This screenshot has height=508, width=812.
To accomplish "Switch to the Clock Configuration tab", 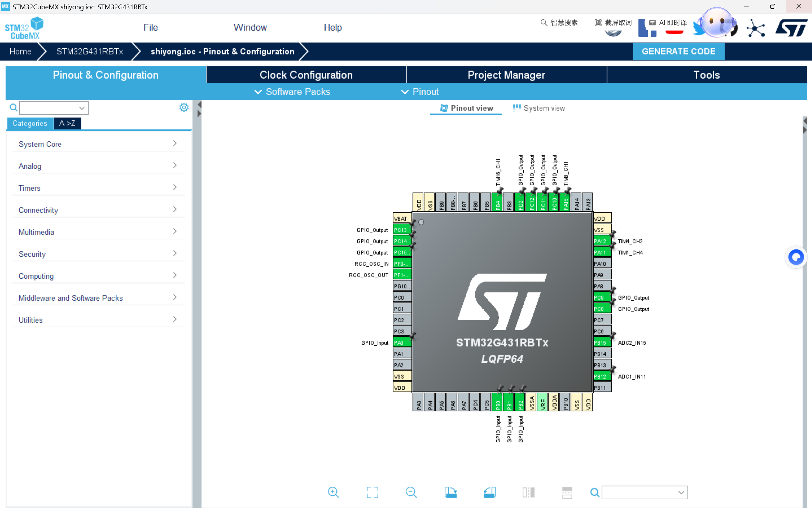I will click(x=306, y=75).
